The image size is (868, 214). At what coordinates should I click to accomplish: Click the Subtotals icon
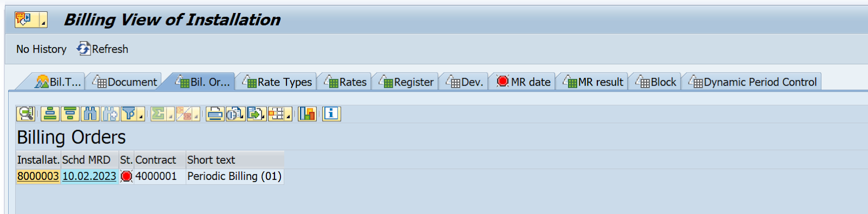[x=184, y=114]
